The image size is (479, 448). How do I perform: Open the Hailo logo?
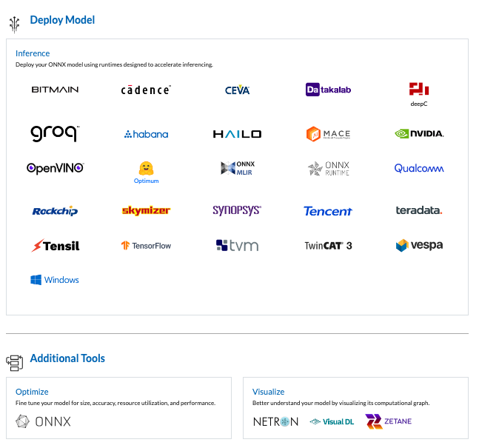[237, 134]
